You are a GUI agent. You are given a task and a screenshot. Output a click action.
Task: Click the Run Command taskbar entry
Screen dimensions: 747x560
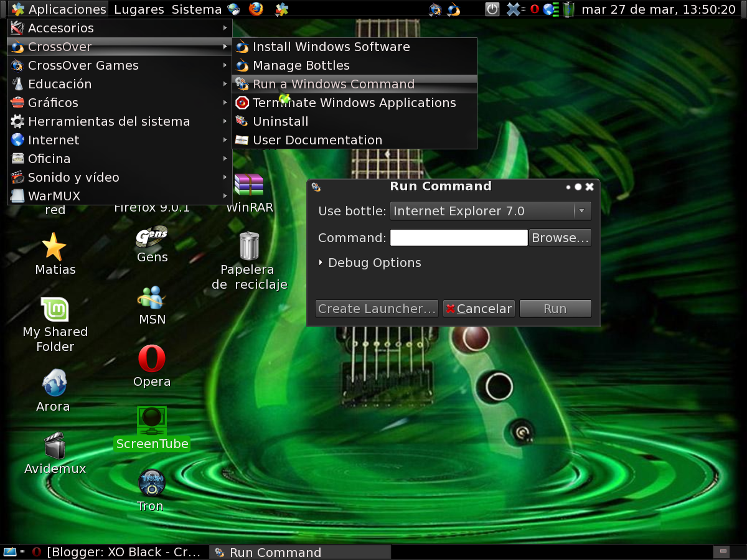pyautogui.click(x=300, y=552)
